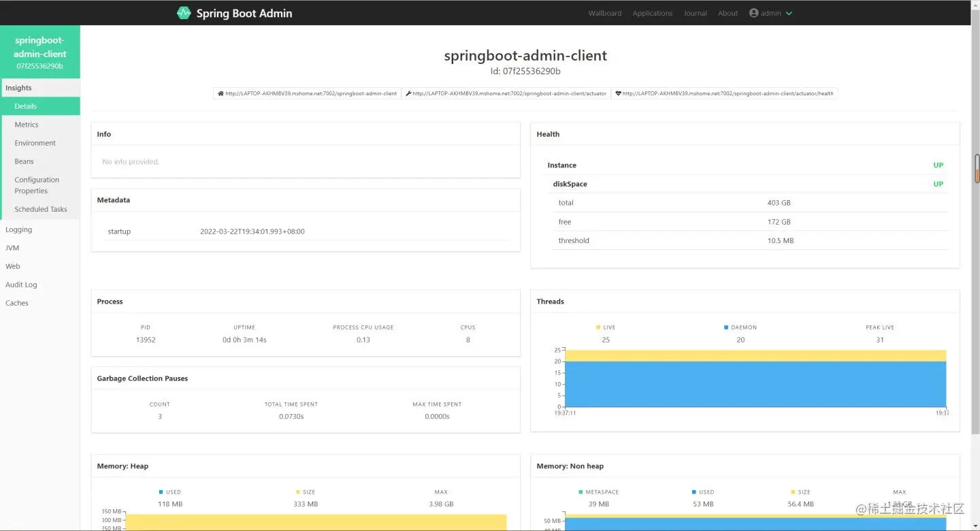The image size is (980, 531).
Task: Click the uptime value 0d 0h 3m 14s
Action: 244,340
